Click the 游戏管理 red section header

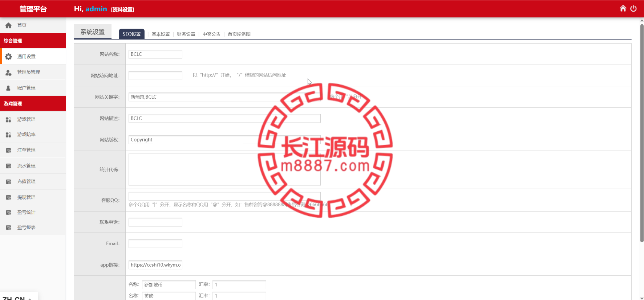(33, 103)
